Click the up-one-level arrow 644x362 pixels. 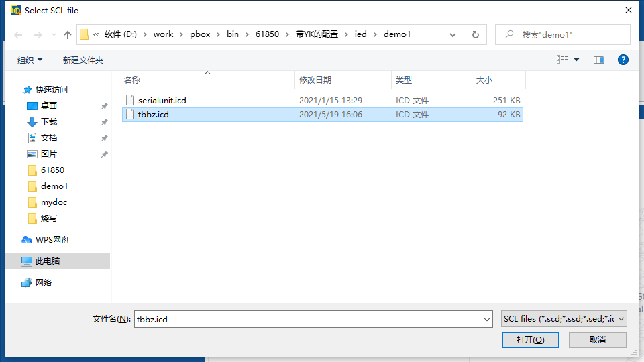click(67, 35)
